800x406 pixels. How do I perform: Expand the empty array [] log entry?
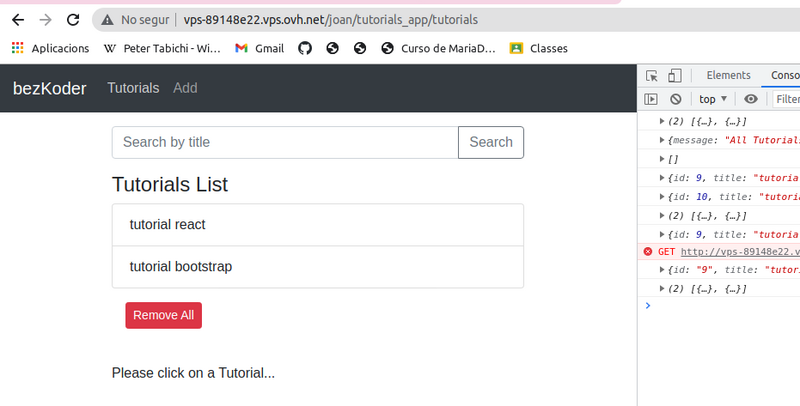click(x=661, y=159)
